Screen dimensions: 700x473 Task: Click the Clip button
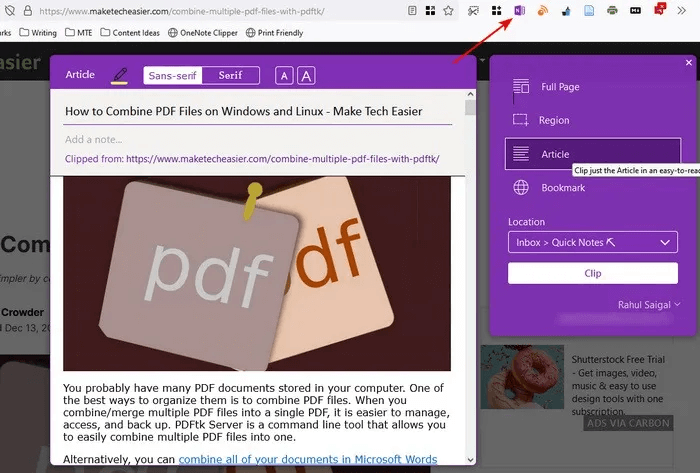[593, 273]
